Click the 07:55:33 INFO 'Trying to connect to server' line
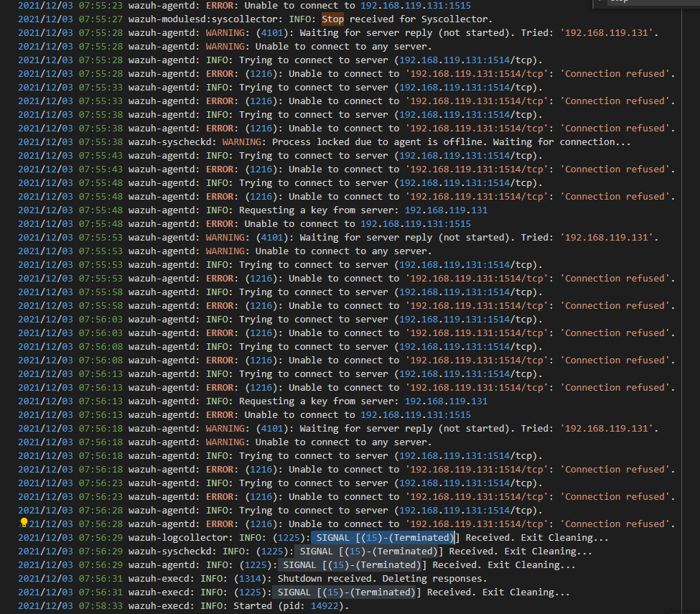 tap(280, 88)
